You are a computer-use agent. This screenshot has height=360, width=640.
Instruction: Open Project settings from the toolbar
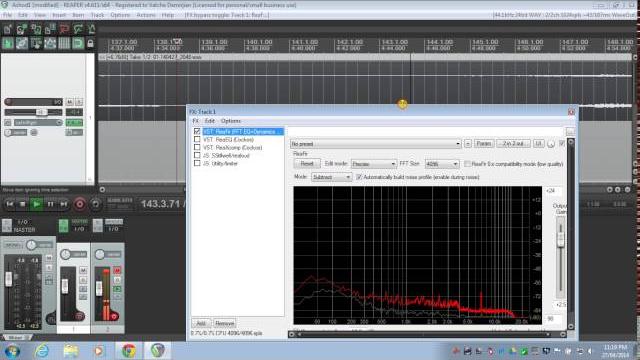tap(50, 29)
